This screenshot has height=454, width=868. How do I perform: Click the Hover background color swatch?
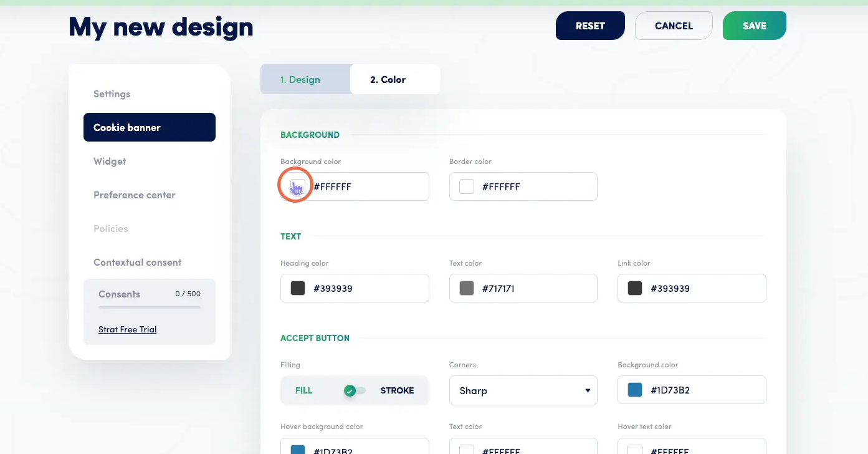pyautogui.click(x=297, y=448)
